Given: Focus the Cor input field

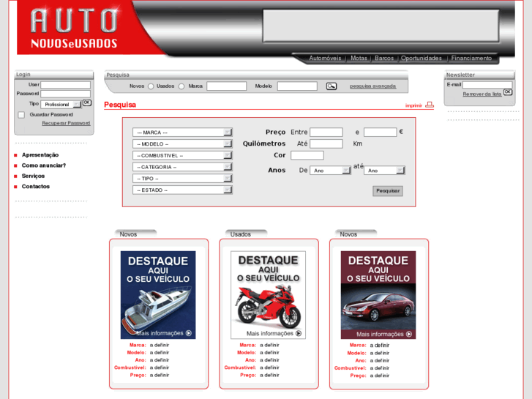Looking at the screenshot, I should [x=307, y=155].
